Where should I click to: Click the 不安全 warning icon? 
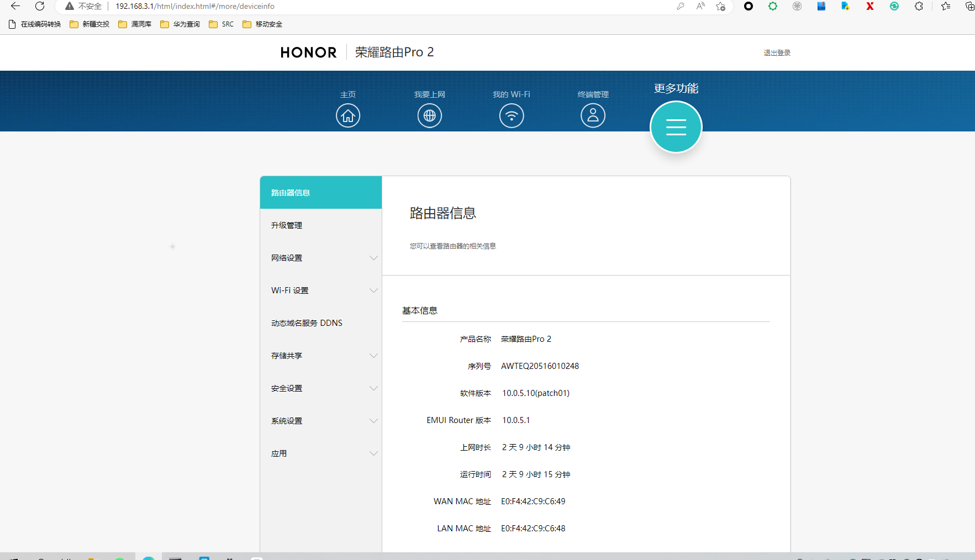pyautogui.click(x=70, y=6)
